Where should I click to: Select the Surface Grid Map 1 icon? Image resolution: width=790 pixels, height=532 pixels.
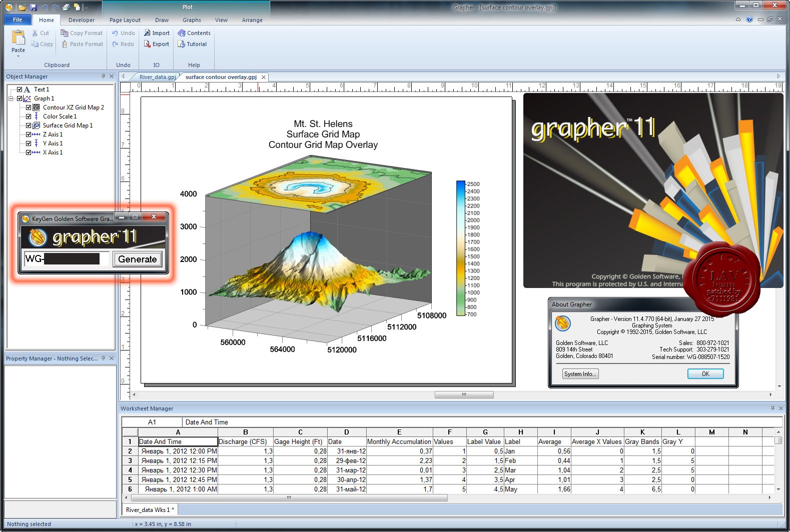37,125
